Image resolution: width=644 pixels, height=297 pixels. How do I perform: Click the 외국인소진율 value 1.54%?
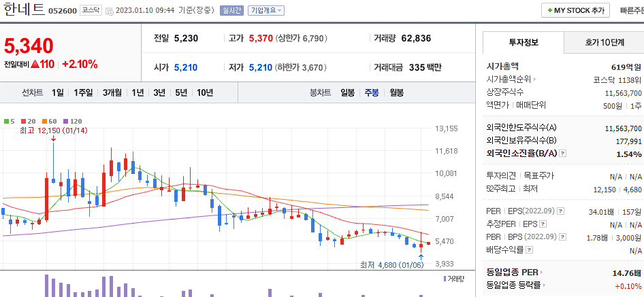(x=629, y=154)
